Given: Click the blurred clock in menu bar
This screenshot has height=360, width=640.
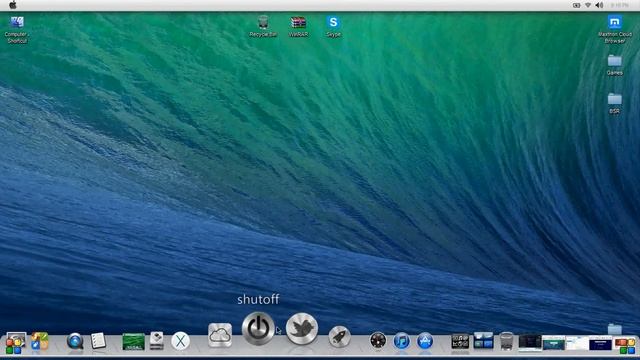Looking at the screenshot, I should click(x=620, y=5).
